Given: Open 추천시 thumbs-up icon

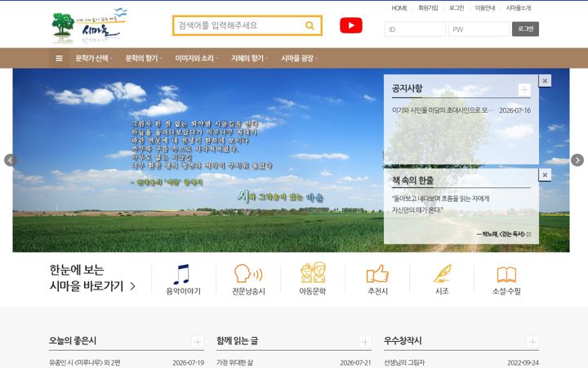Looking at the screenshot, I should (377, 273).
